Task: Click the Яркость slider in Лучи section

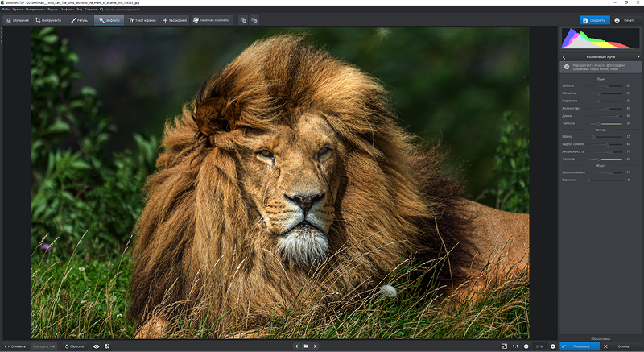Action: point(605,86)
